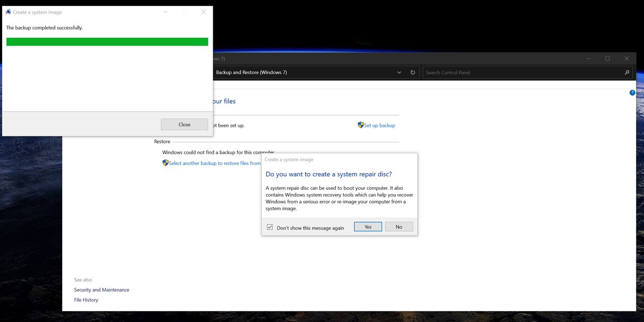Click No in the repair disc prompt
The height and width of the screenshot is (322, 644).
399,227
